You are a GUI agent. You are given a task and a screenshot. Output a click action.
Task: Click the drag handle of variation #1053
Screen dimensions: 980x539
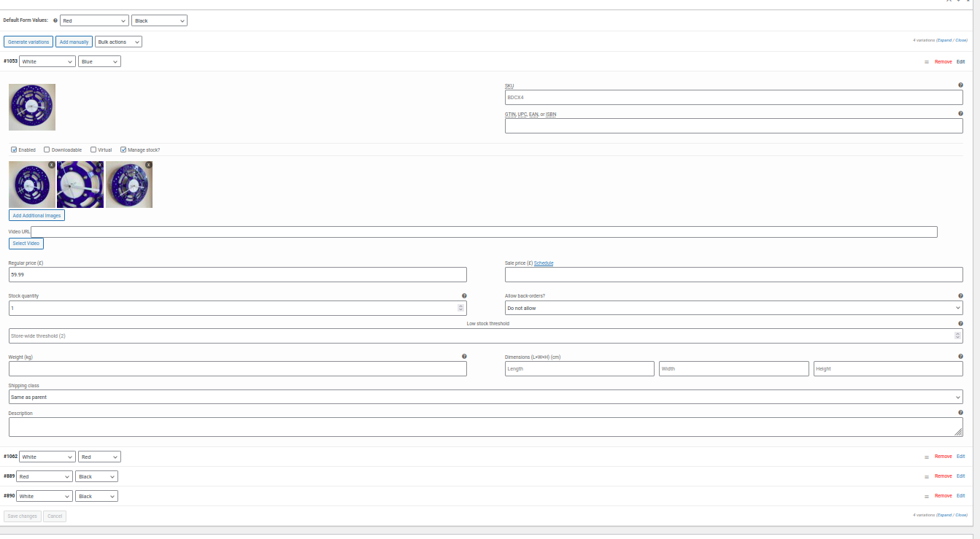tap(927, 62)
